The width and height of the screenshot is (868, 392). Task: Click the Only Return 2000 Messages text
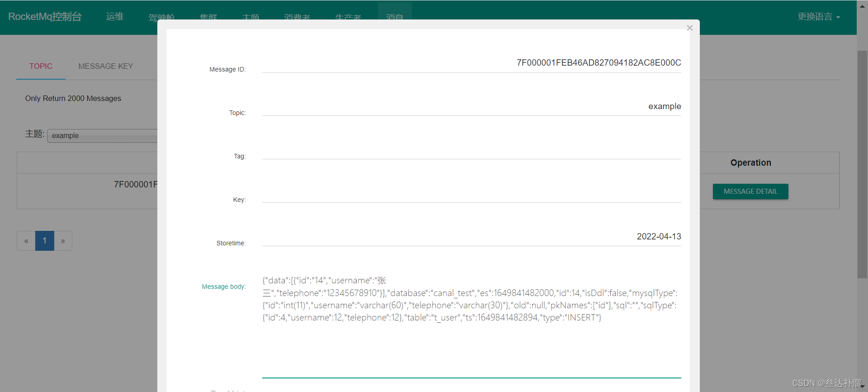(73, 98)
